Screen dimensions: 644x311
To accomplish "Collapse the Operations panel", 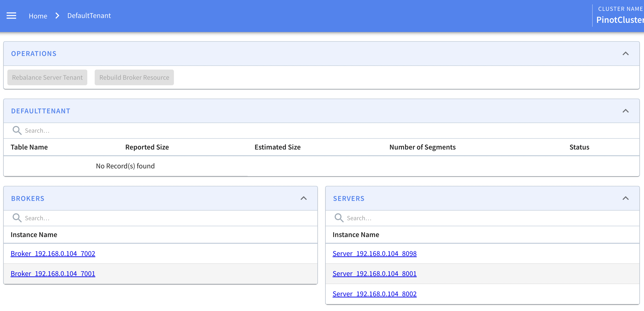I will click(x=626, y=53).
